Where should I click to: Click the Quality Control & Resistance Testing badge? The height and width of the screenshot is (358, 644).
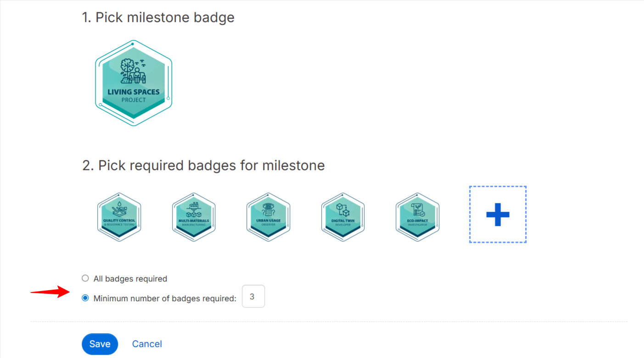point(119,217)
